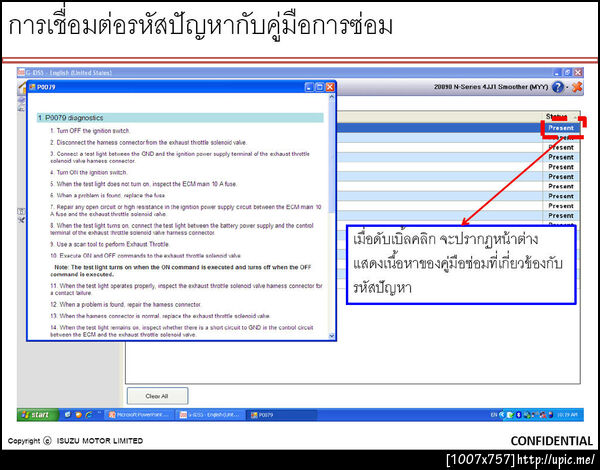
Task: Restore down the G-IDSS main window
Action: 567,72
